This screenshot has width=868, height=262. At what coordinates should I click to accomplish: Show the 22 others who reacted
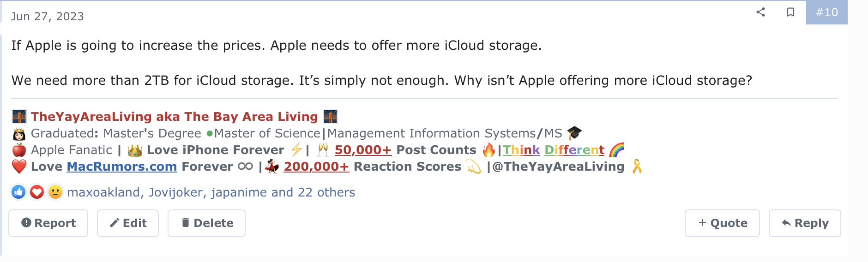tap(326, 192)
